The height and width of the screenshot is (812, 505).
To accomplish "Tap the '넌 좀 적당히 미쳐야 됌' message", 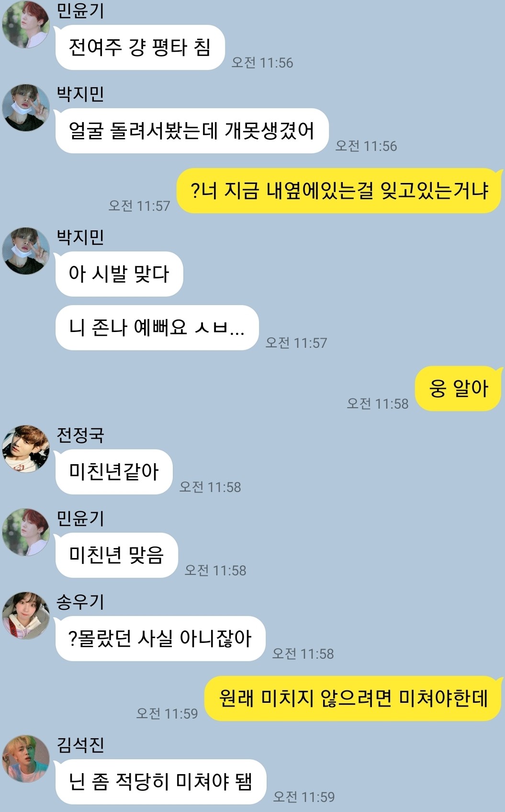I will coord(160,782).
